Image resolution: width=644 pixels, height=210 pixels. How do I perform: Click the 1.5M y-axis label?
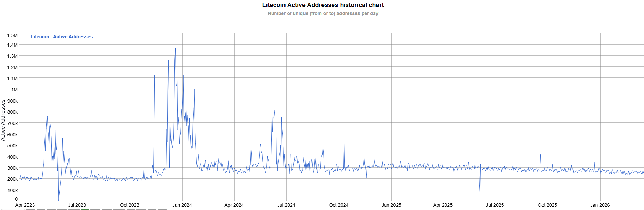[12, 35]
